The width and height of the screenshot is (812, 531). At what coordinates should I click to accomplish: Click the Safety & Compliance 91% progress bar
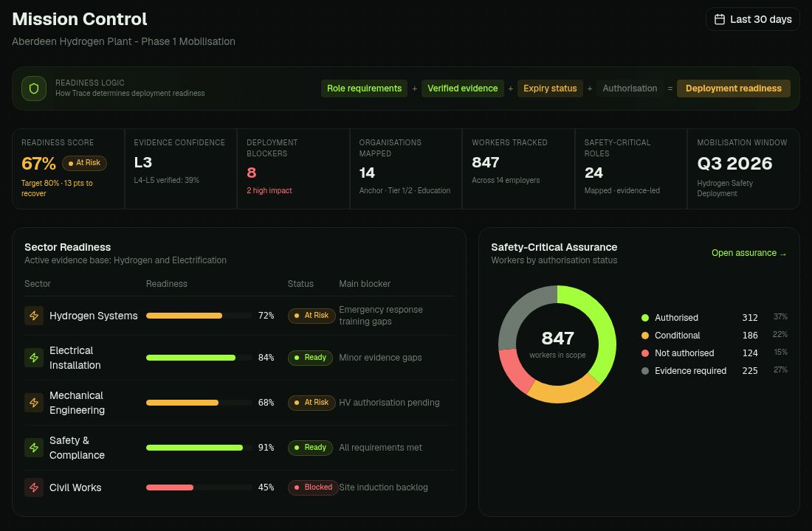pyautogui.click(x=199, y=448)
